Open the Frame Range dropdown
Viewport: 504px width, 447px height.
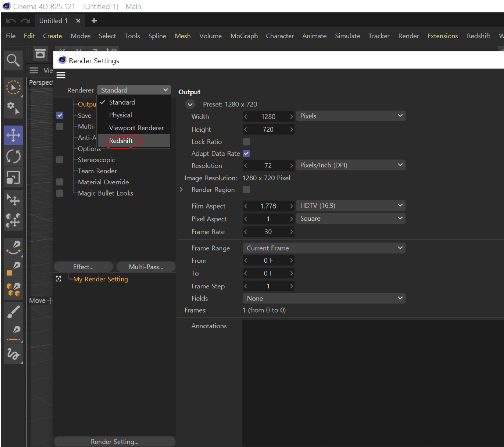tap(324, 248)
